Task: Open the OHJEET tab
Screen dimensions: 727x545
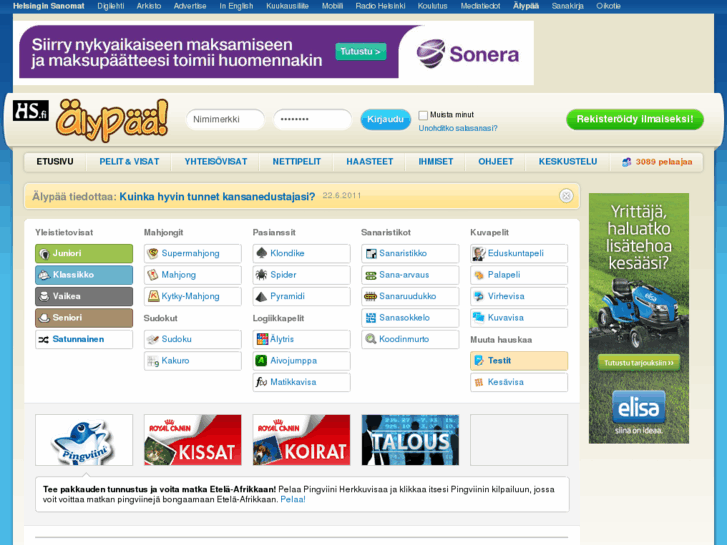Action: point(496,162)
